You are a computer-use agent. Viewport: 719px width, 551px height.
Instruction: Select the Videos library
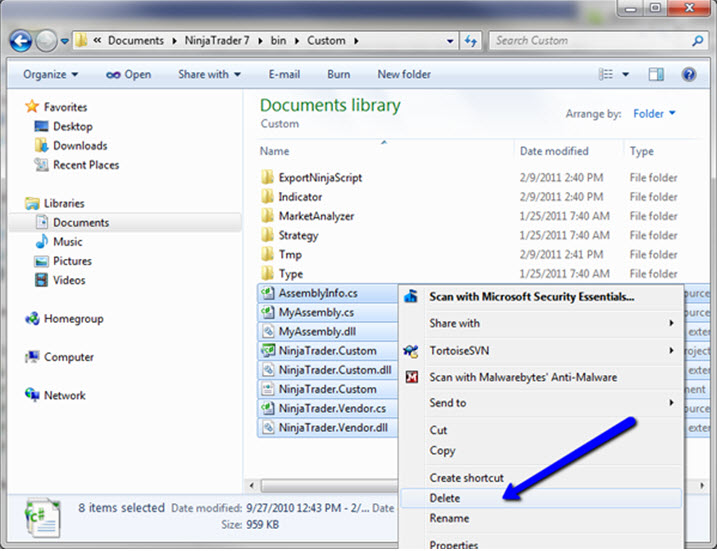pyautogui.click(x=69, y=281)
